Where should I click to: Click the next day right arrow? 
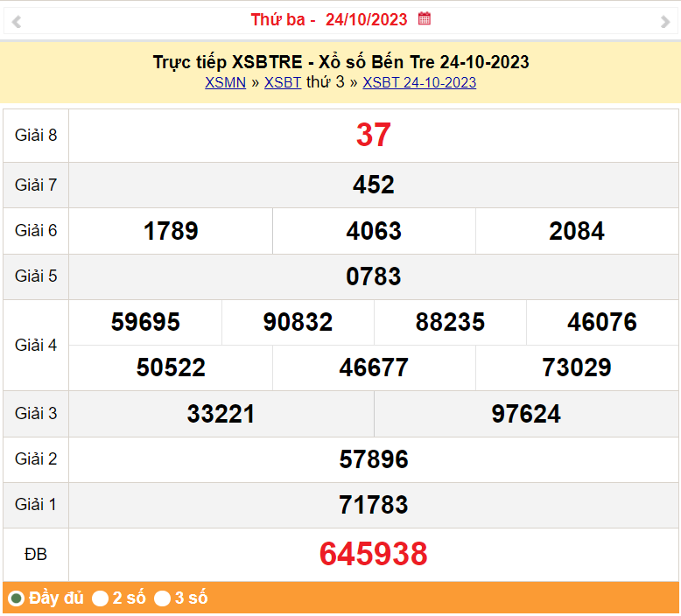(664, 22)
